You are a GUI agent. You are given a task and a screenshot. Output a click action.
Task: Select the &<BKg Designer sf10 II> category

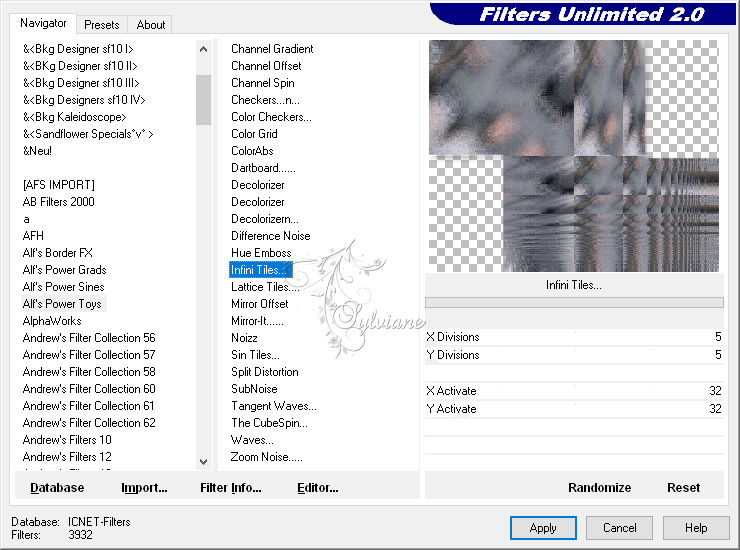click(80, 66)
